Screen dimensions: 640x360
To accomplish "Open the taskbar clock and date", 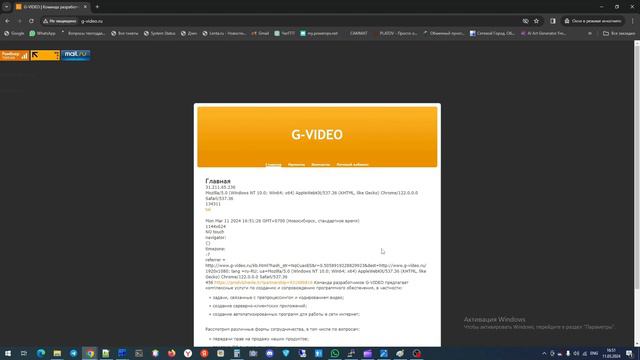I will point(611,353).
